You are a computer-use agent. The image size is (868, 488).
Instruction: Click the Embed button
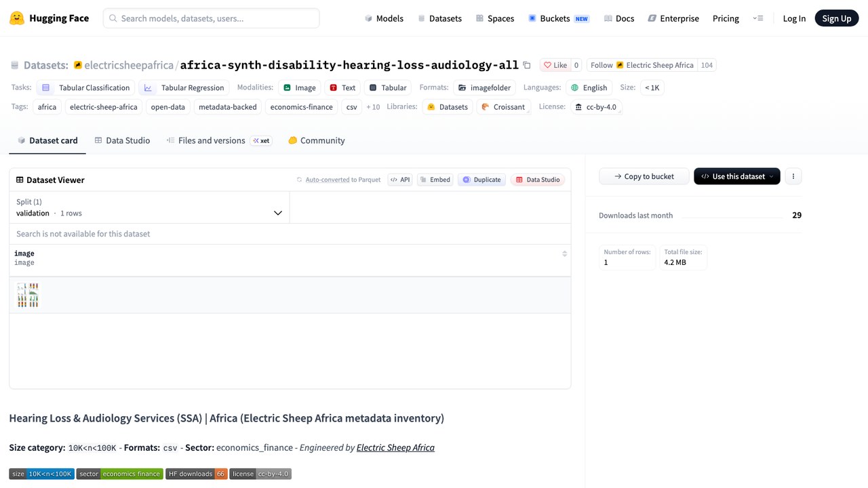click(x=435, y=180)
